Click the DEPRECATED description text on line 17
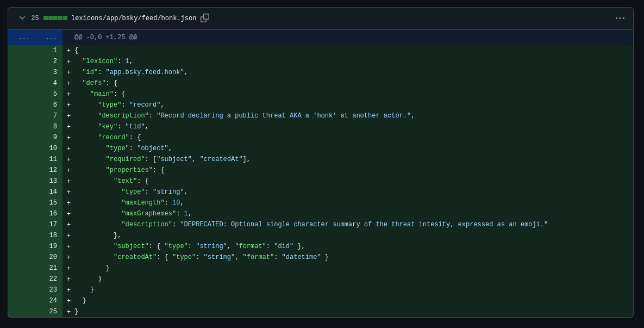 click(364, 225)
